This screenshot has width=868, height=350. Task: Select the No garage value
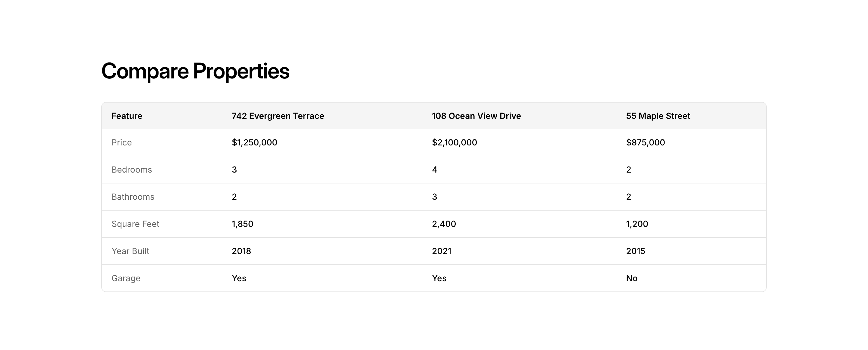tap(631, 278)
